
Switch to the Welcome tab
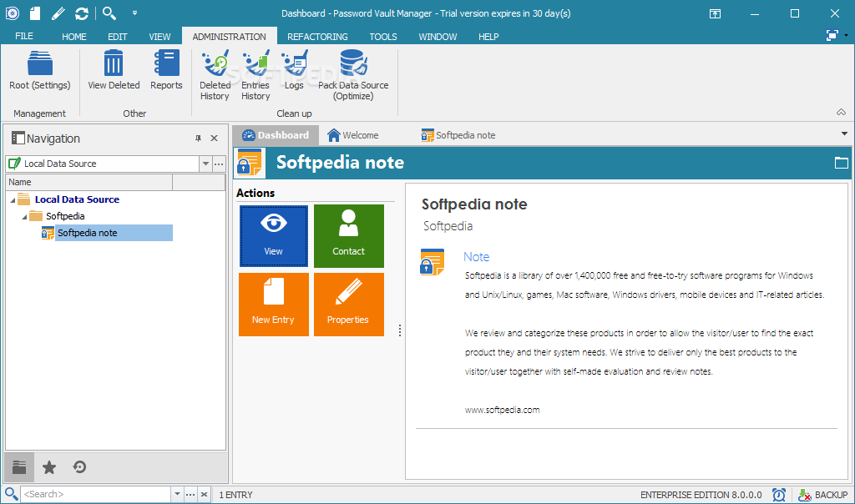pyautogui.click(x=353, y=135)
